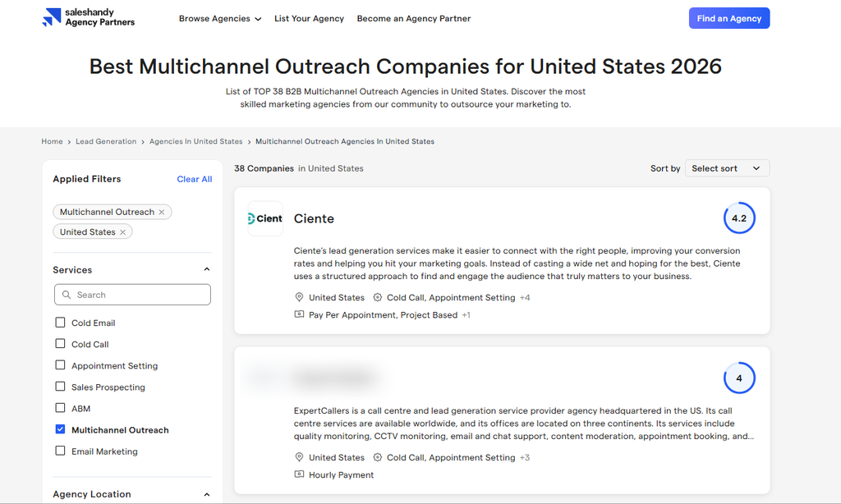This screenshot has height=504, width=841.
Task: Click the payment icon beside Pay Per Appointment
Action: click(299, 314)
